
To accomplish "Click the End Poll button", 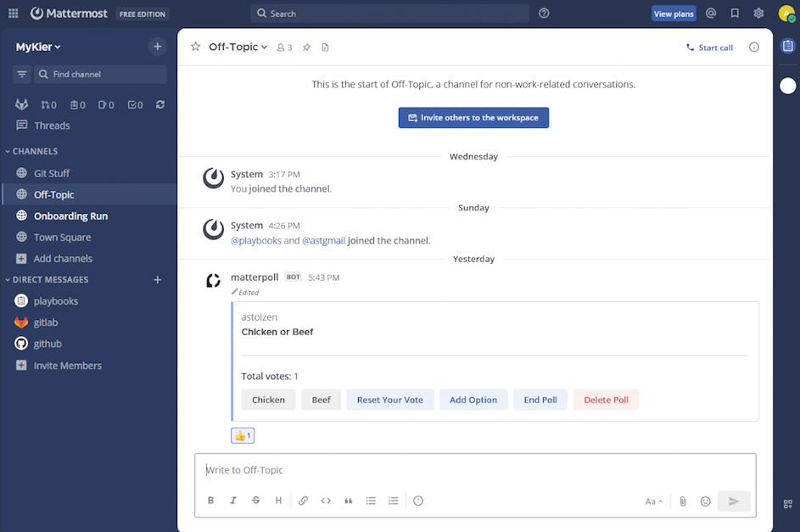I will tap(540, 400).
